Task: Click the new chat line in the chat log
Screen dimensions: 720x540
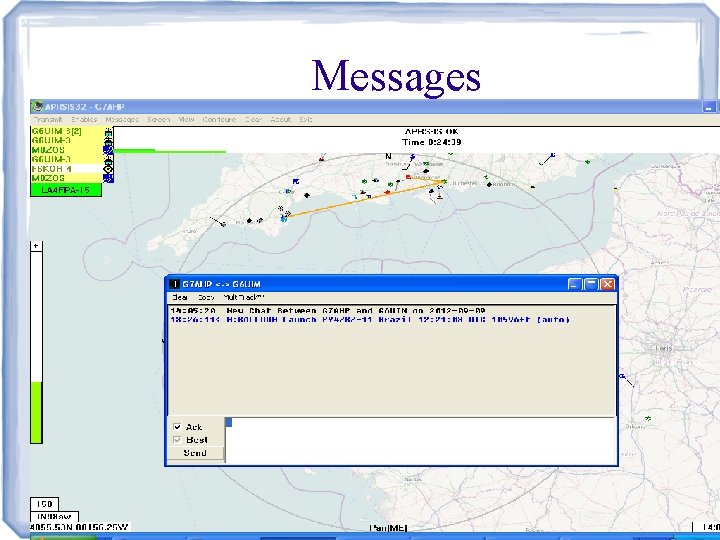Action: tap(328, 311)
